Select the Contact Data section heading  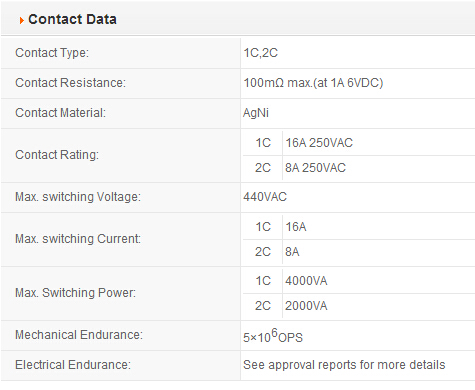point(72,19)
